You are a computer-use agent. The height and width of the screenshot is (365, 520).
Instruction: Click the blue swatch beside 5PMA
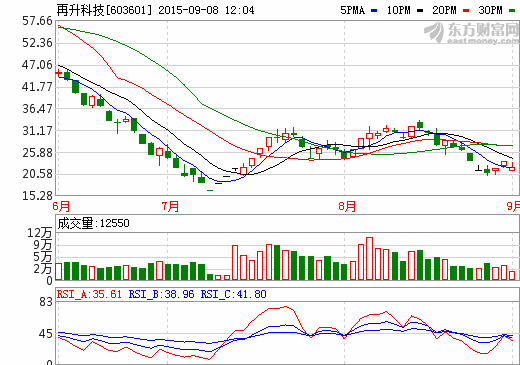click(374, 11)
